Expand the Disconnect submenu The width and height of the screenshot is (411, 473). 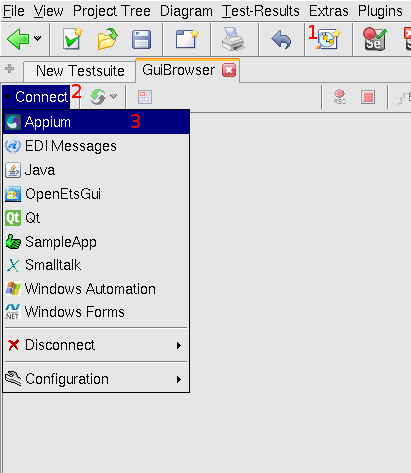pyautogui.click(x=96, y=345)
